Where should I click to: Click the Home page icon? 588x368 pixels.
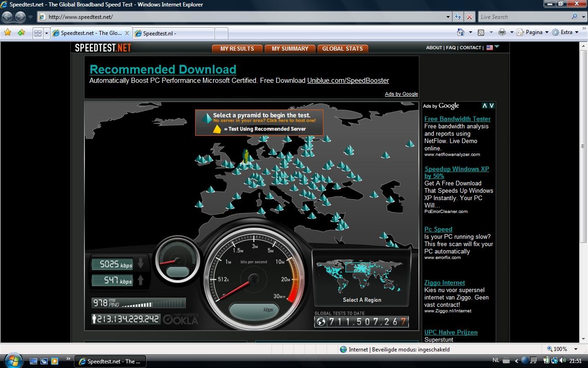pos(461,32)
